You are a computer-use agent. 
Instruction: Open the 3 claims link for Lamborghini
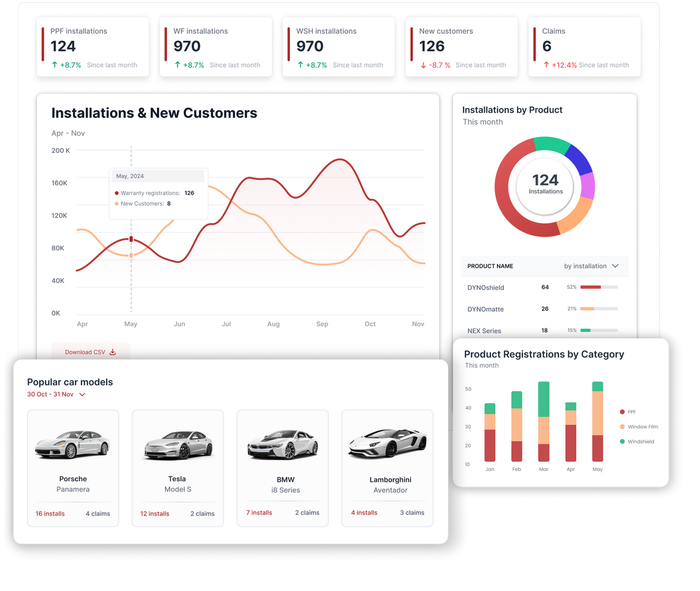[x=412, y=513]
